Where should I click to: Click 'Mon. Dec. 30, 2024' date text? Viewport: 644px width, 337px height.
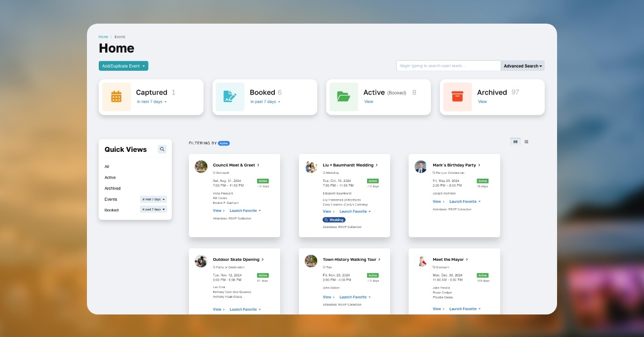(x=448, y=275)
